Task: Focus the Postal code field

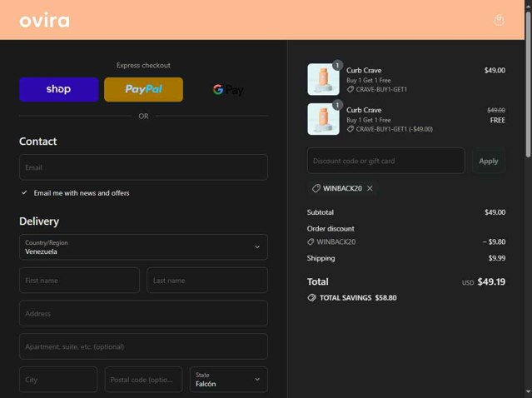Action: 143,380
